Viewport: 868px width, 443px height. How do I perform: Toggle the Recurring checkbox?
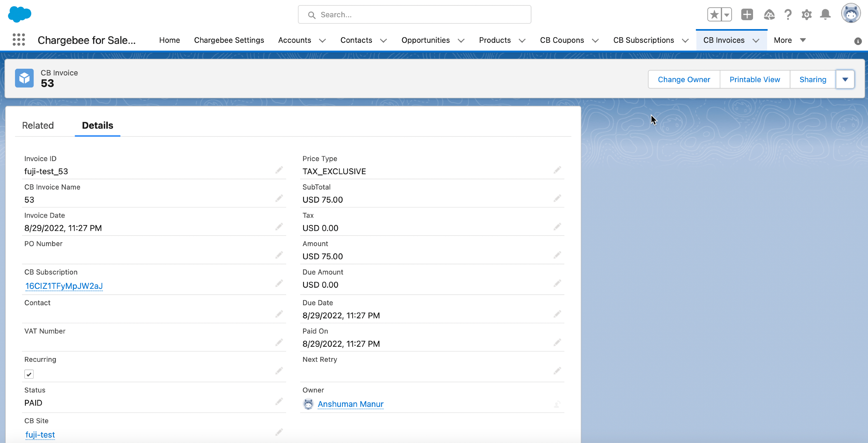click(x=29, y=374)
